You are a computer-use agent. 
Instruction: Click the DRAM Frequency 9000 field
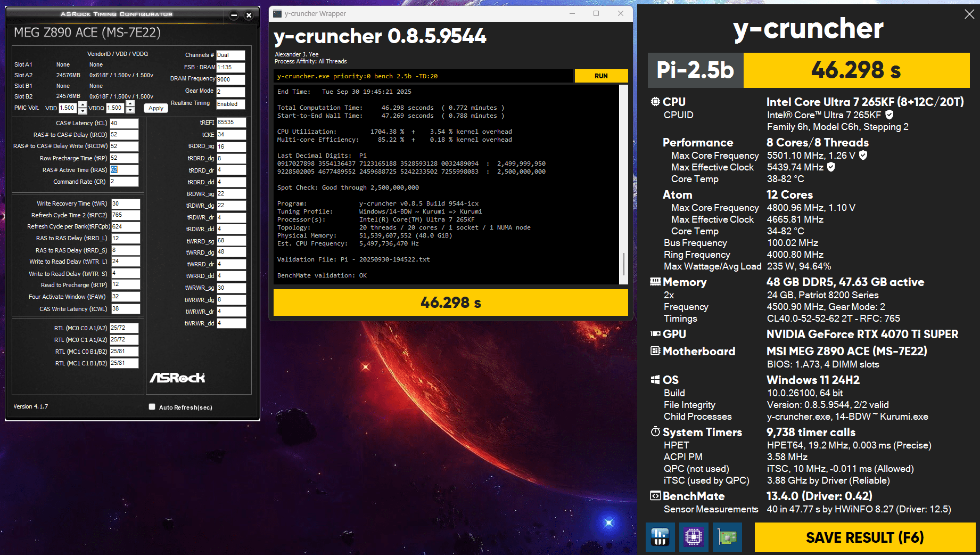(x=230, y=79)
